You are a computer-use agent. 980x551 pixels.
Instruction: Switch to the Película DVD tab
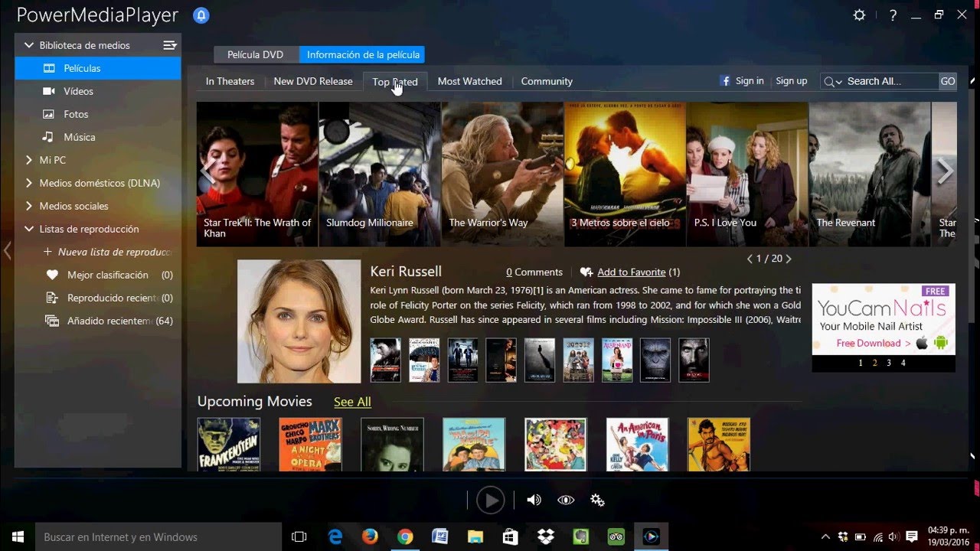pyautogui.click(x=256, y=54)
